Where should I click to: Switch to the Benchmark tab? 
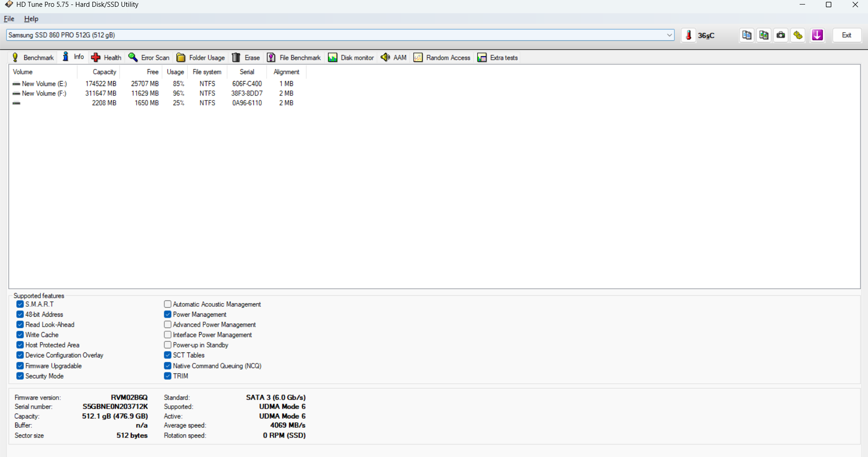[x=33, y=57]
